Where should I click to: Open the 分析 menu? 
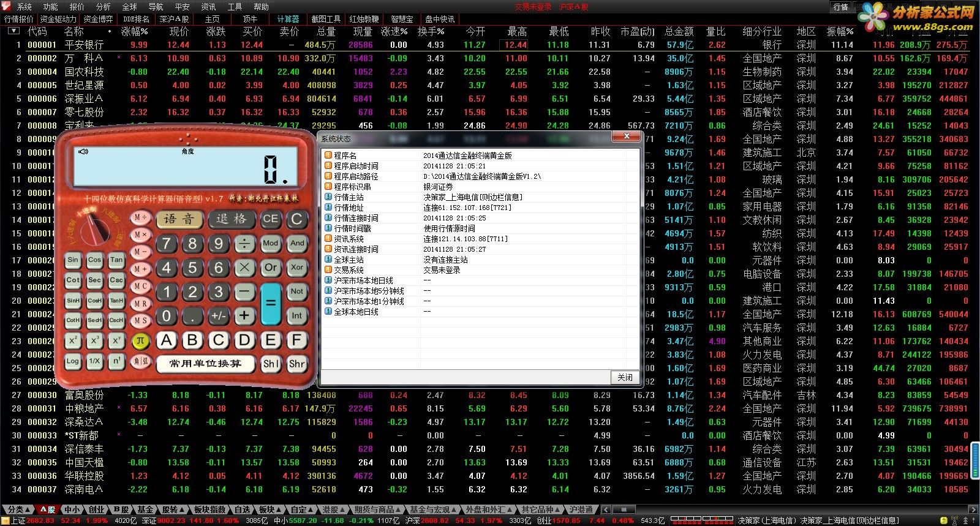point(104,7)
